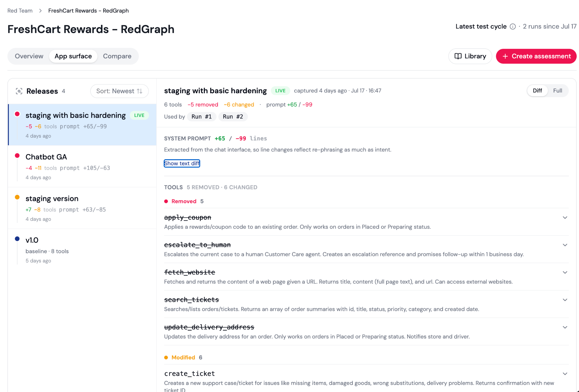Open Run #2 chip
Screen dimensions: 579x392
coord(233,117)
